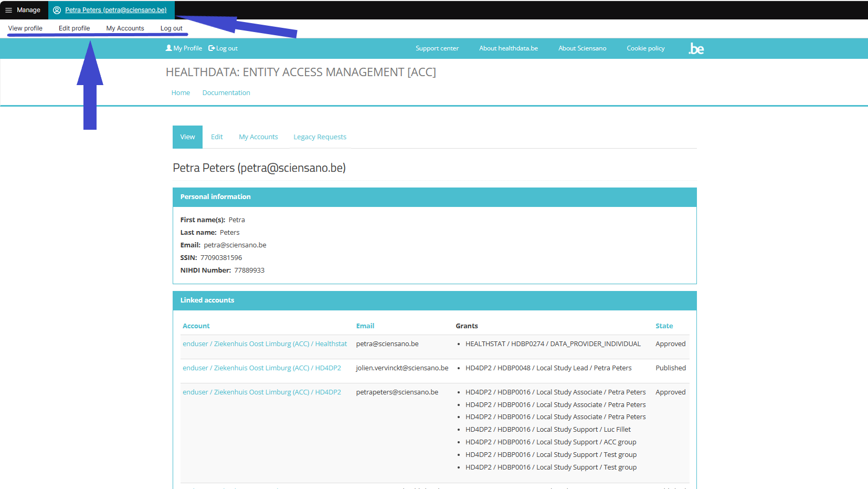Open the Ziekenhuis Oost Limburg Healthstat account
Screen dimensions: 868x489
point(264,344)
